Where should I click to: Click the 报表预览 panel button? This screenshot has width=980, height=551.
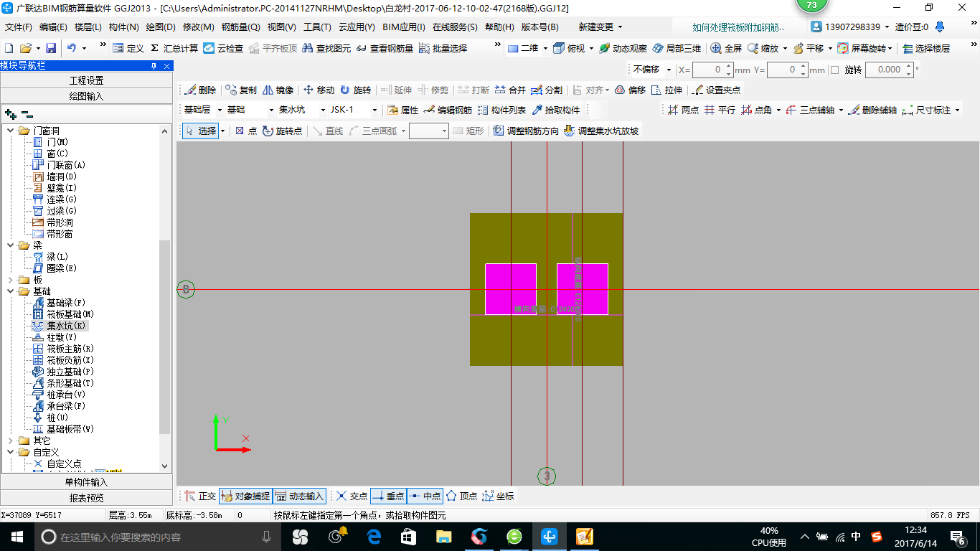pos(86,498)
